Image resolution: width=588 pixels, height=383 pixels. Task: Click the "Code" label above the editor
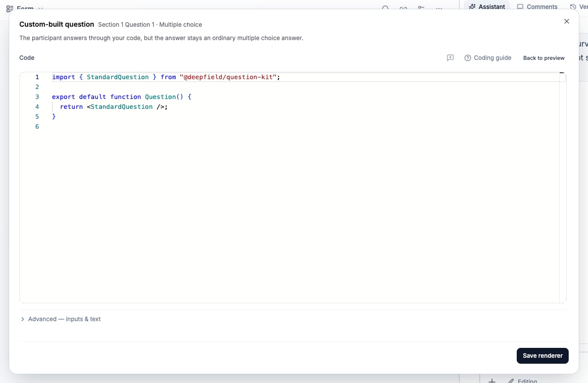click(x=27, y=58)
